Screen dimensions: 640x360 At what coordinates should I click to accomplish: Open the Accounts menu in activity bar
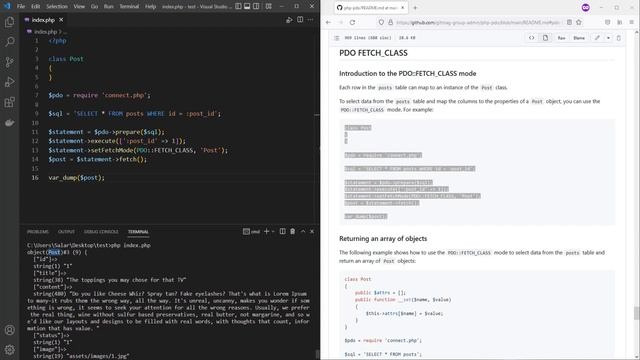point(9,330)
